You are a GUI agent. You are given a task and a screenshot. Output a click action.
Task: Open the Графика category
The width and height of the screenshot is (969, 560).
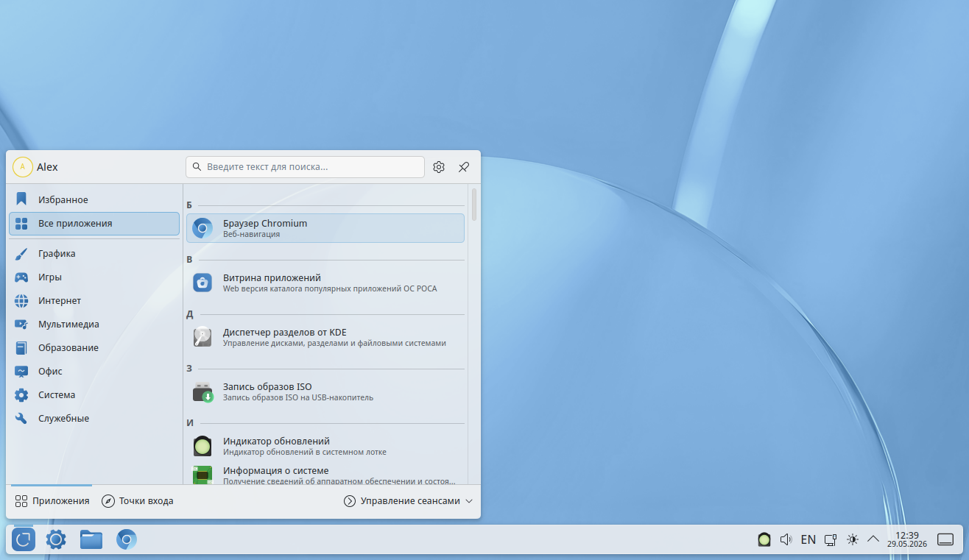pos(94,254)
